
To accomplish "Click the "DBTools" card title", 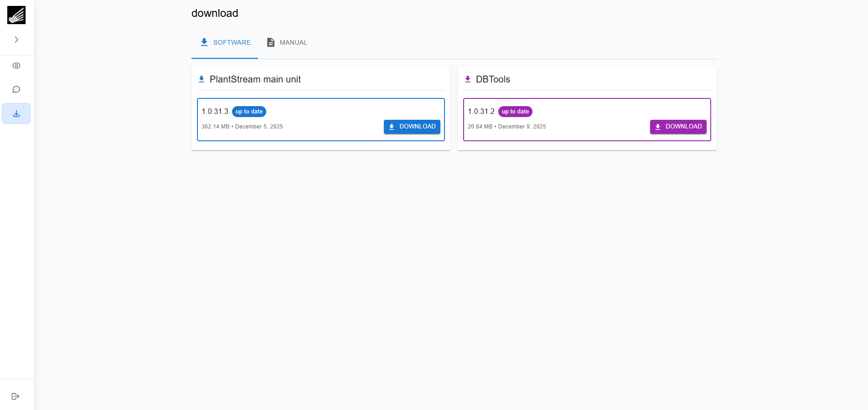I will coord(493,79).
